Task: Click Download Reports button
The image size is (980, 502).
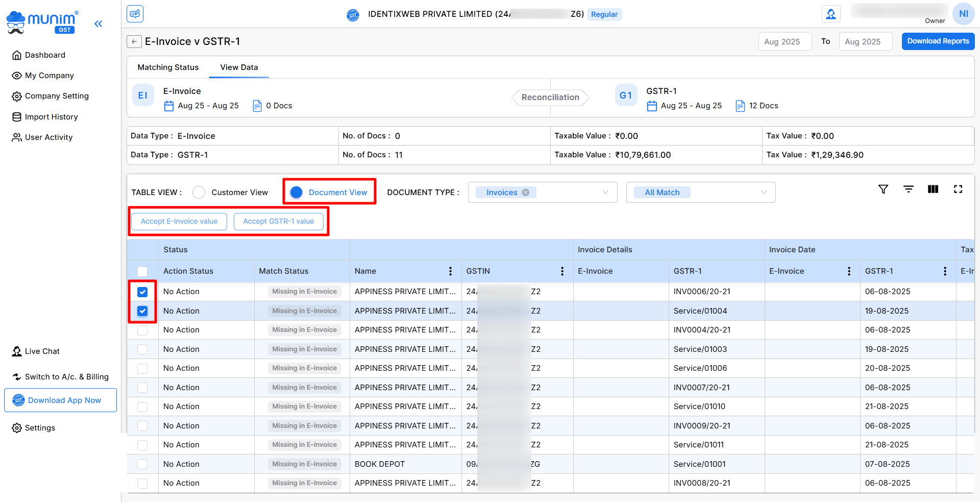Action: (x=938, y=41)
